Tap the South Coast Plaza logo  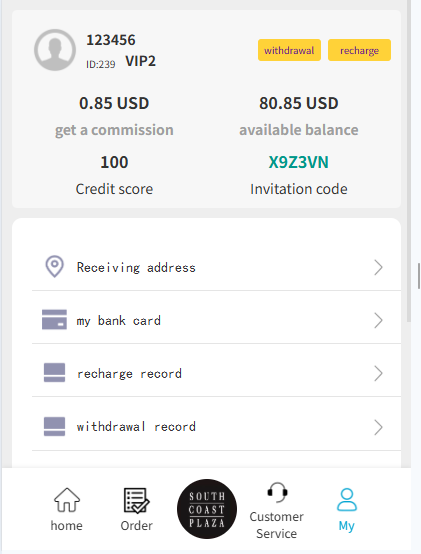(207, 509)
